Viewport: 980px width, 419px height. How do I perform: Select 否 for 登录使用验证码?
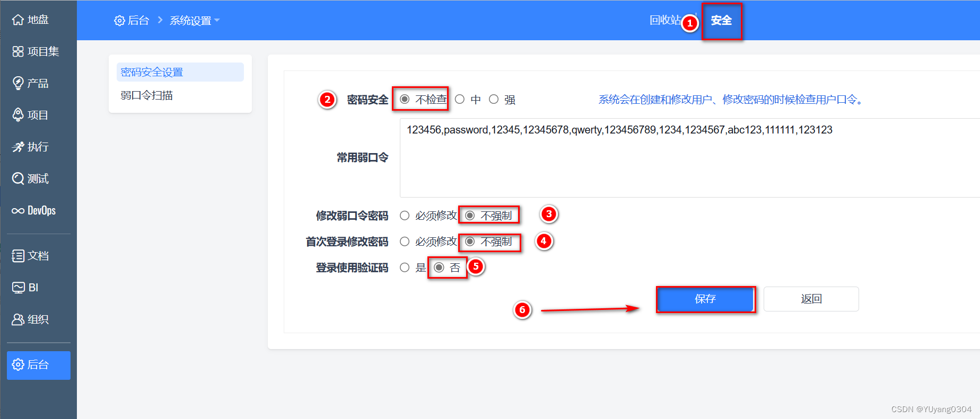coord(439,268)
